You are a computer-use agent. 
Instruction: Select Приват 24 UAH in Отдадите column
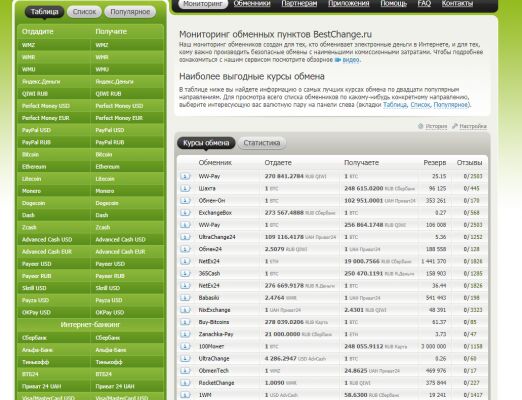point(53,386)
